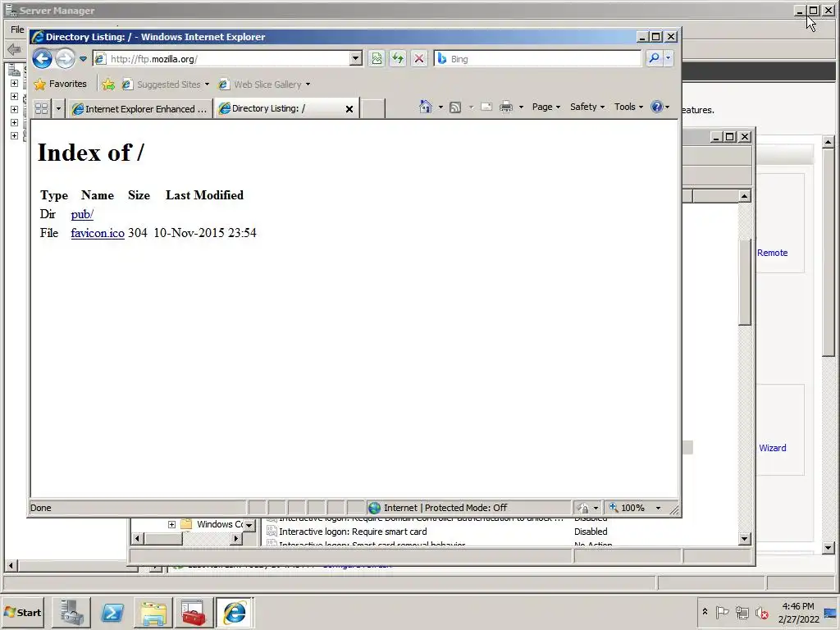Click the Wizard link in Server Manager
The width and height of the screenshot is (840, 630).
pyautogui.click(x=773, y=449)
